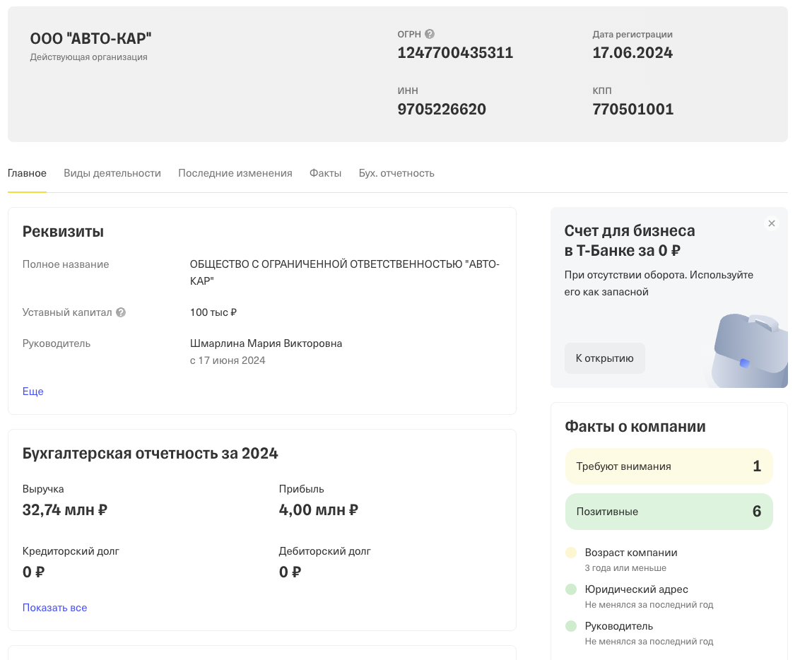Image resolution: width=812 pixels, height=660 pixels.
Task: Click the green Юридический адрес indicator dot
Action: point(571,589)
